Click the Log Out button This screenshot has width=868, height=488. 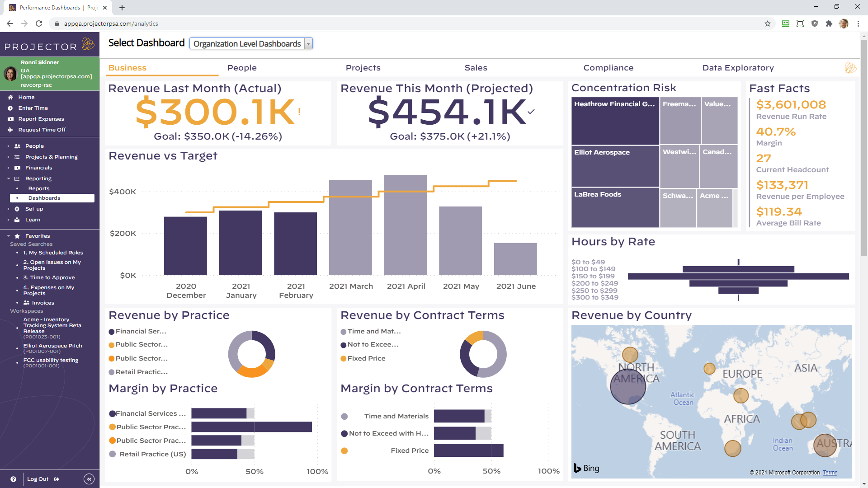click(38, 479)
